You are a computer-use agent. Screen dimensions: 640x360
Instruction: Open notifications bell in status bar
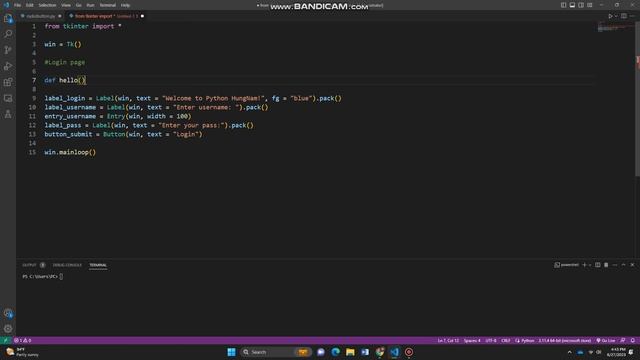633,340
